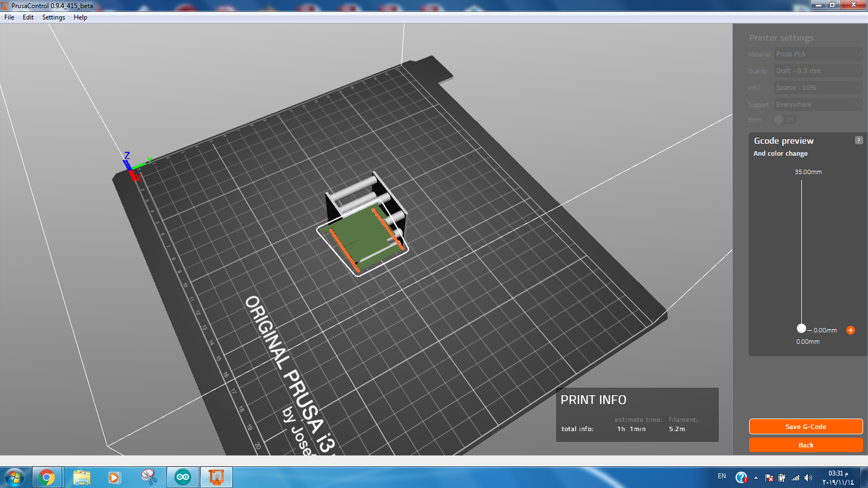Toggle the Brim off switch

(785, 120)
